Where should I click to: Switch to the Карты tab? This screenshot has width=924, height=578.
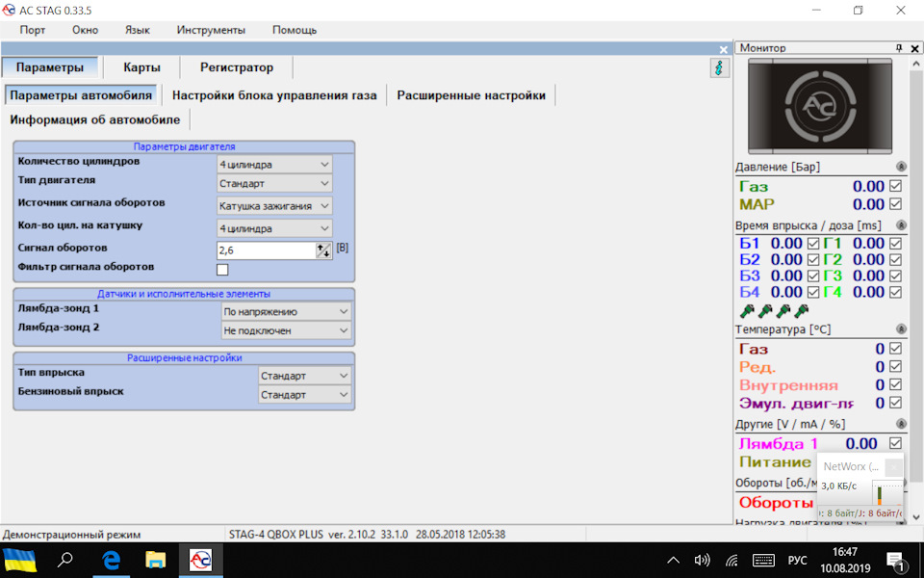tap(142, 67)
